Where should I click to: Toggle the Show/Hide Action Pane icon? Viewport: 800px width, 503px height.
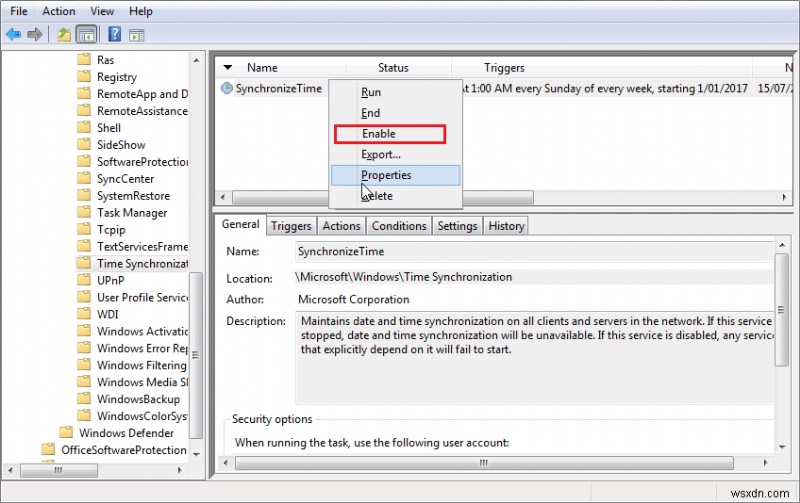click(x=137, y=35)
